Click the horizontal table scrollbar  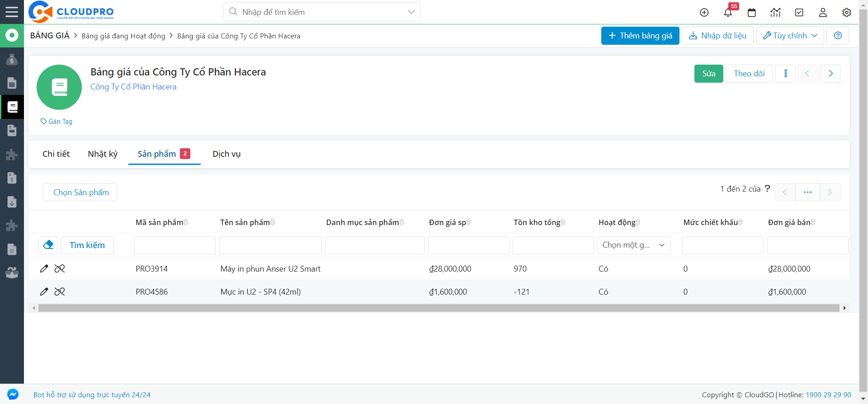click(x=439, y=308)
